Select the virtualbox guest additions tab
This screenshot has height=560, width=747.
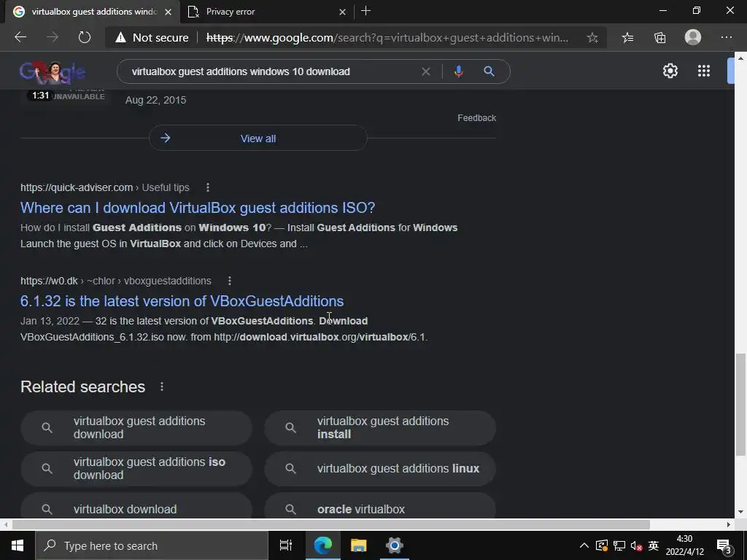[x=93, y=12]
